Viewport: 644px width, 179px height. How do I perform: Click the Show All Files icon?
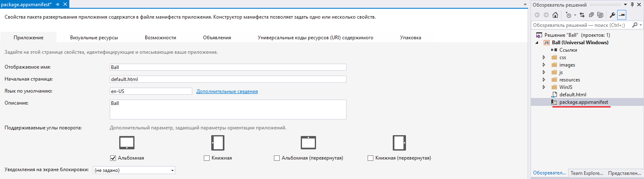(600, 15)
